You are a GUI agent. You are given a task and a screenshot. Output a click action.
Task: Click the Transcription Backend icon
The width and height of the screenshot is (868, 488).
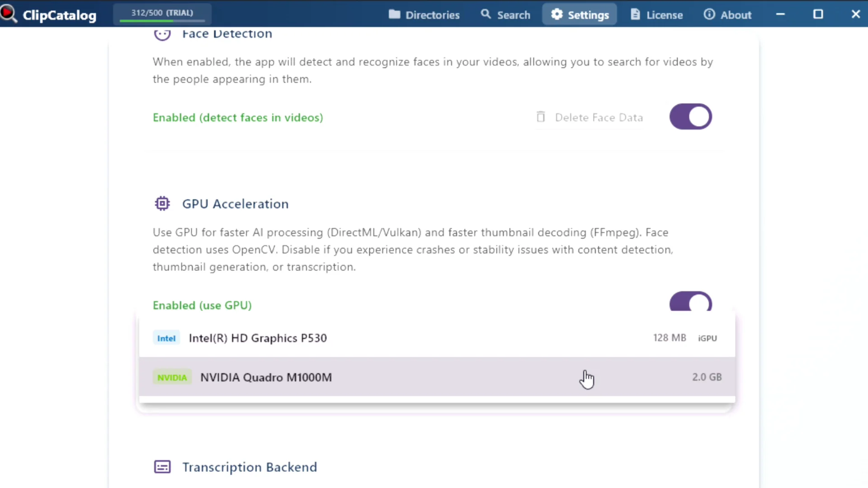click(x=162, y=467)
